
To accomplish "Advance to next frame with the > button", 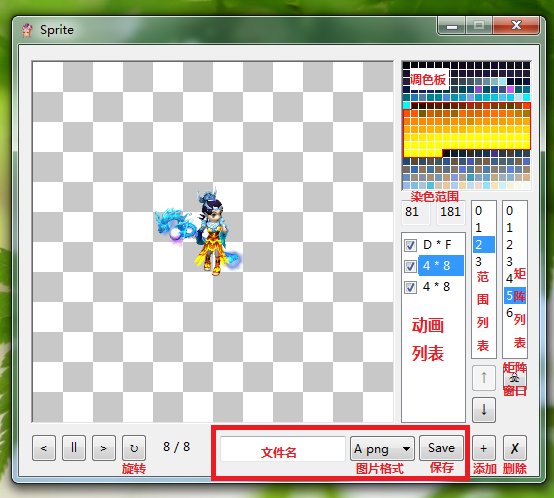I will [104, 448].
